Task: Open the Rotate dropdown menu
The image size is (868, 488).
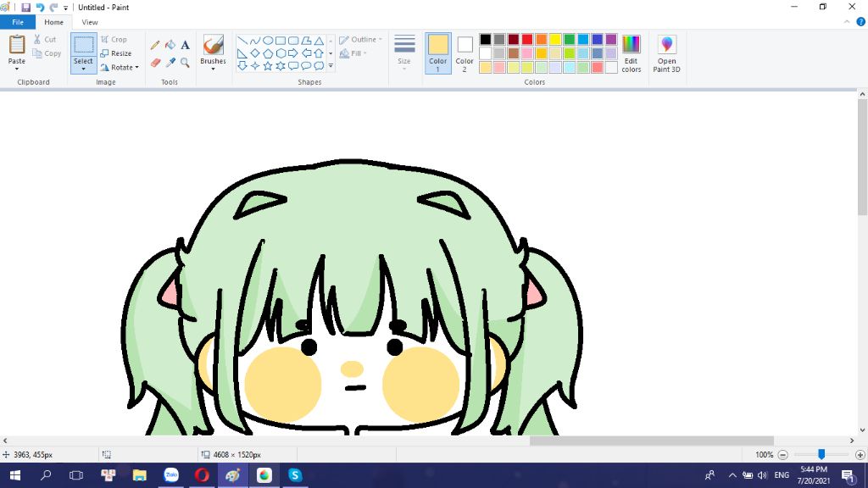Action: 120,68
